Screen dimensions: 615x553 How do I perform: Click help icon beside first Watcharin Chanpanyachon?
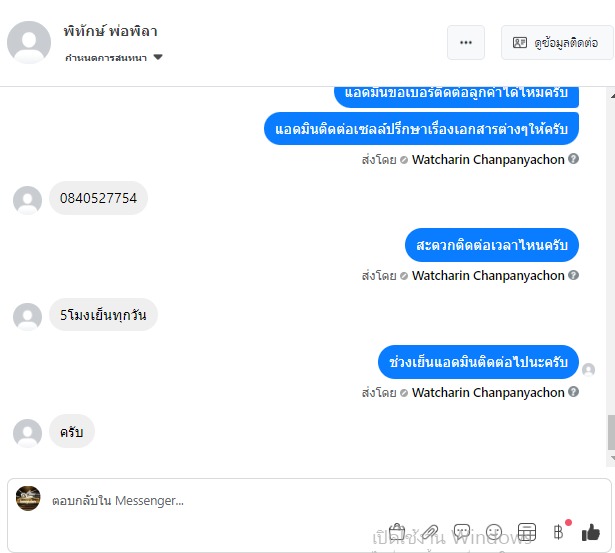coord(573,159)
